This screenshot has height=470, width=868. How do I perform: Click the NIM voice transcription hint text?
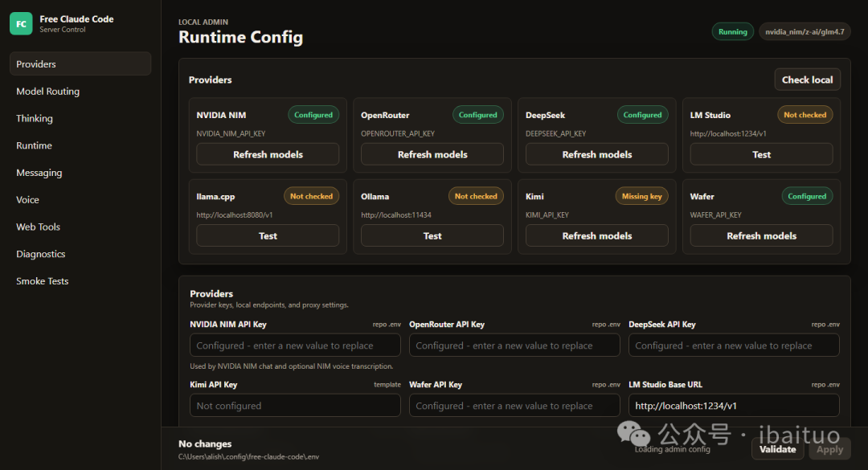291,366
